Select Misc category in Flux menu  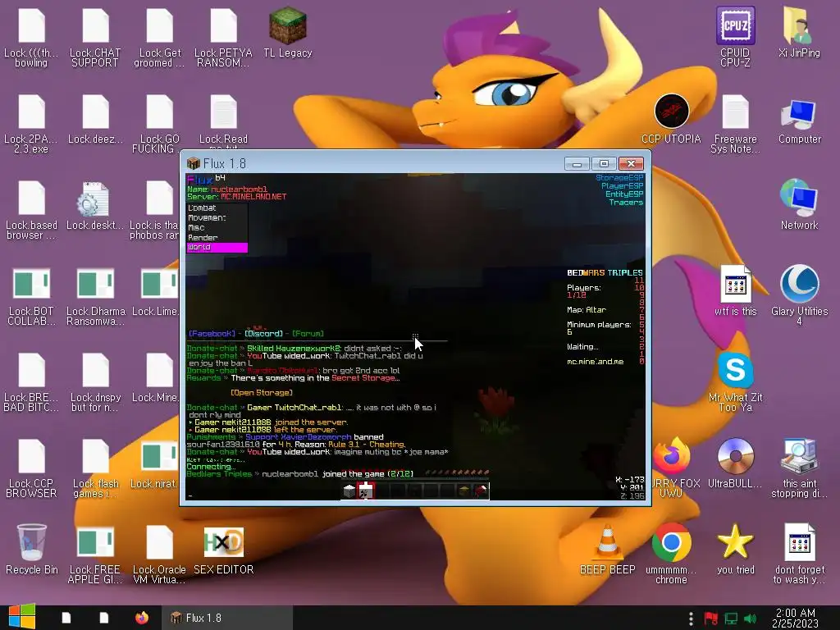[x=217, y=228]
